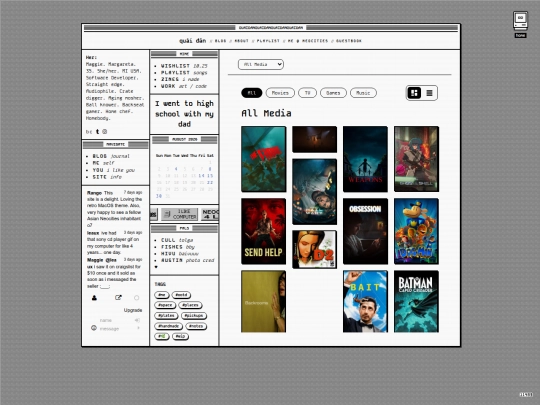
Task: Click the send arrow beside message field
Action: (x=138, y=328)
